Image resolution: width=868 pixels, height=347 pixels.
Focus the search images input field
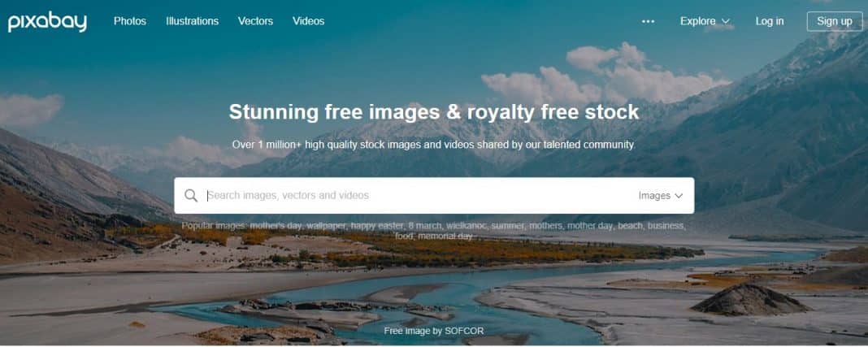tap(421, 195)
